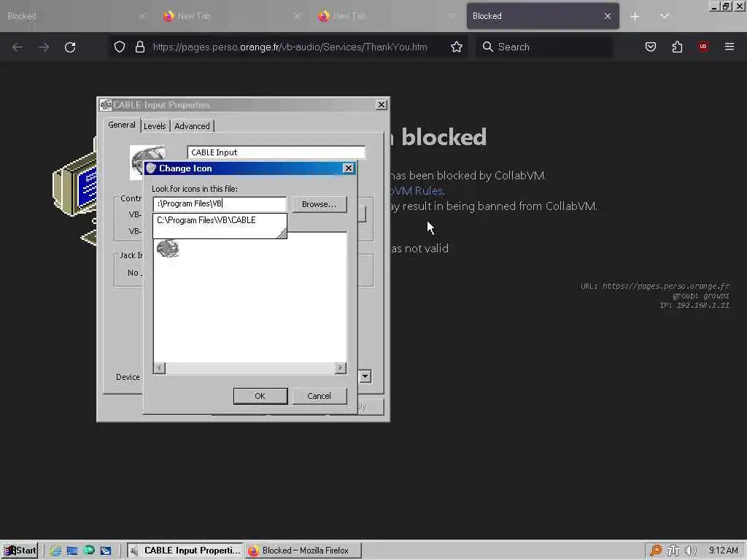The height and width of the screenshot is (560, 747).
Task: Click the icon list right scroll arrow
Action: (340, 368)
